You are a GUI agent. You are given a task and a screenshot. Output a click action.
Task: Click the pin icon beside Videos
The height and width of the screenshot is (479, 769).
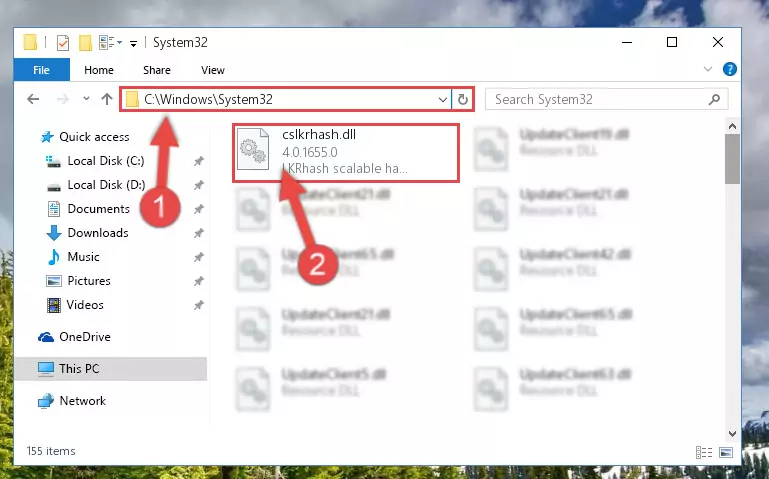pos(198,305)
